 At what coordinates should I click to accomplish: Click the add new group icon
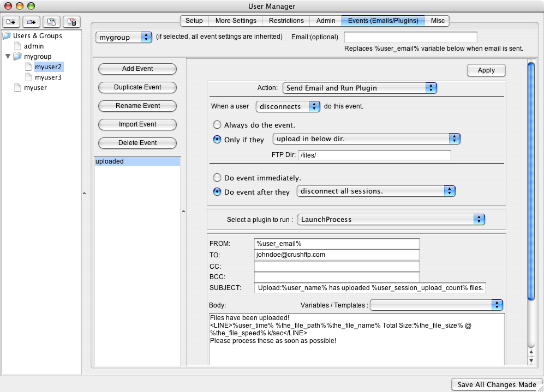31,22
